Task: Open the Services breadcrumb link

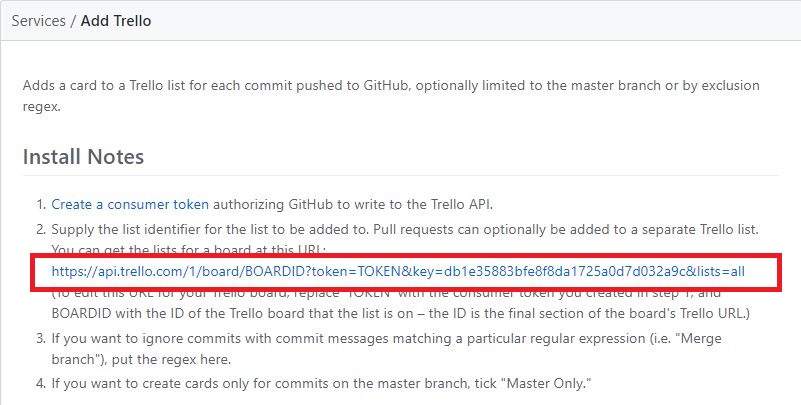Action: tap(39, 21)
